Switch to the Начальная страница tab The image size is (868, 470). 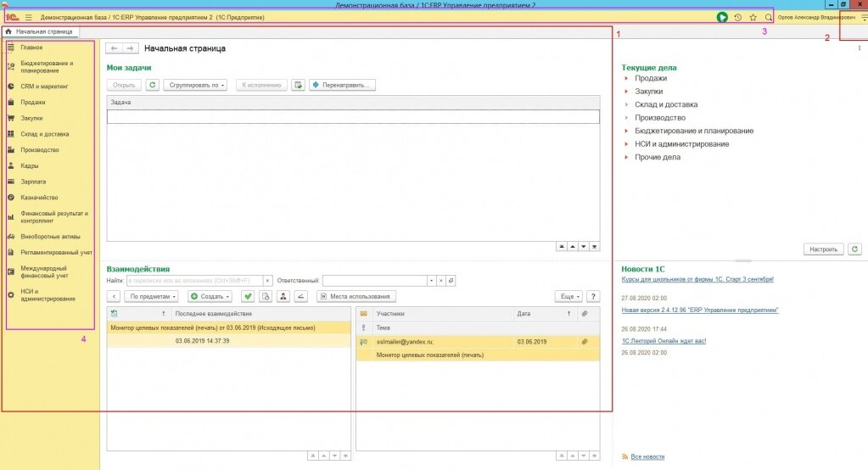(40, 32)
